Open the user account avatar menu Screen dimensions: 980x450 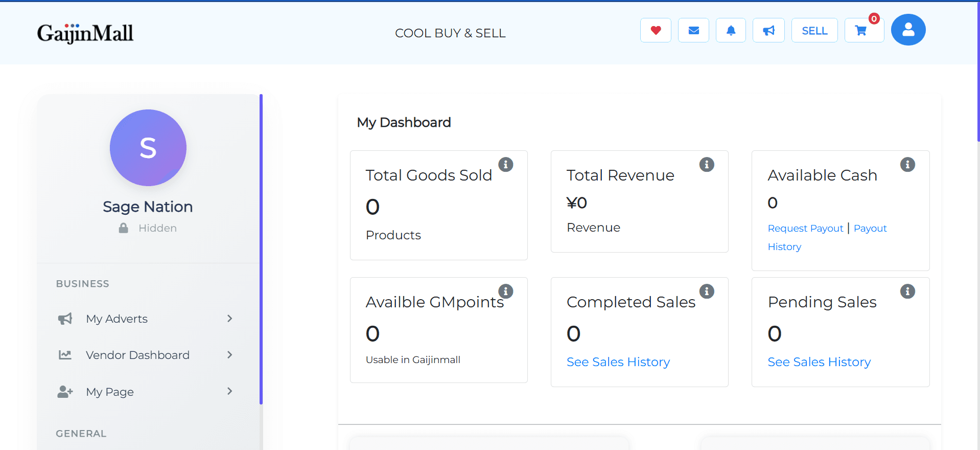(908, 30)
